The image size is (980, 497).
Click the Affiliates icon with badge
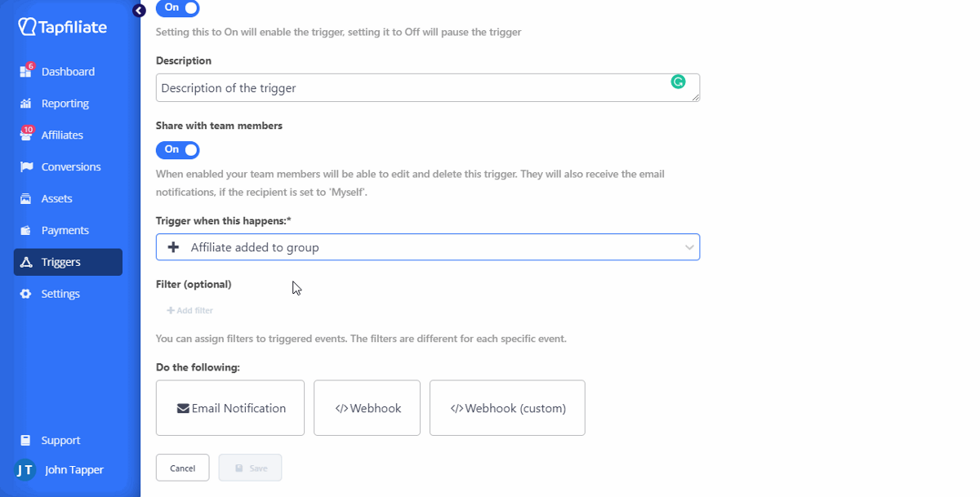coord(25,135)
